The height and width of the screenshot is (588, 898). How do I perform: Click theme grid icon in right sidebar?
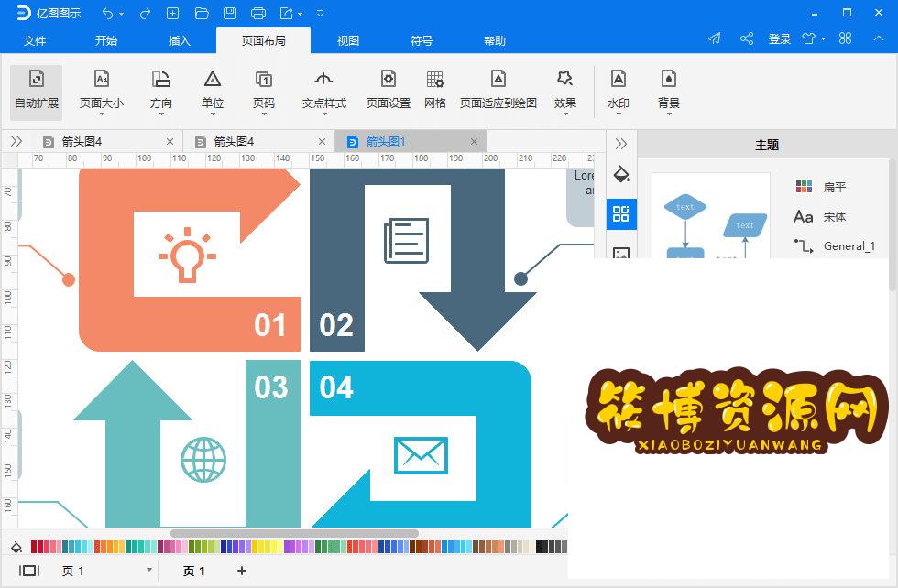[621, 214]
